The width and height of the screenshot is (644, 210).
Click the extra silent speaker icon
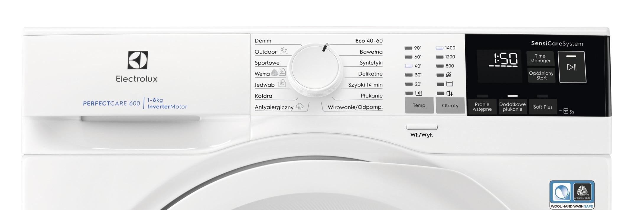(x=449, y=93)
